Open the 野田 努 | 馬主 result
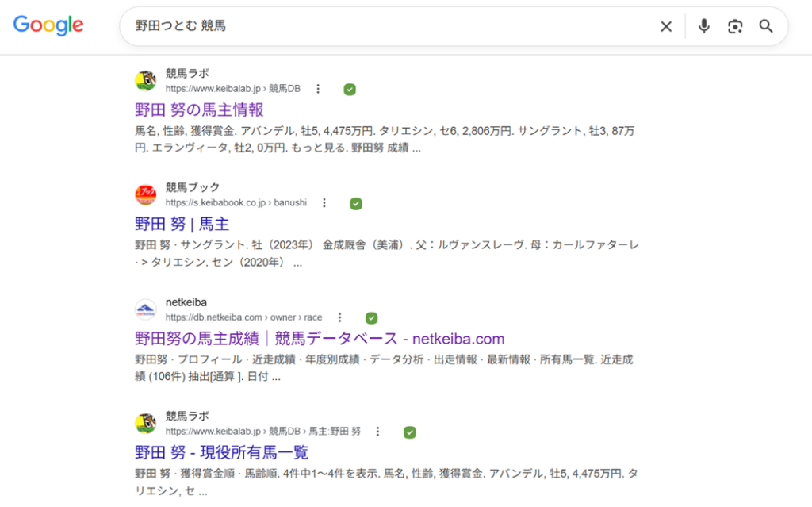 point(182,224)
